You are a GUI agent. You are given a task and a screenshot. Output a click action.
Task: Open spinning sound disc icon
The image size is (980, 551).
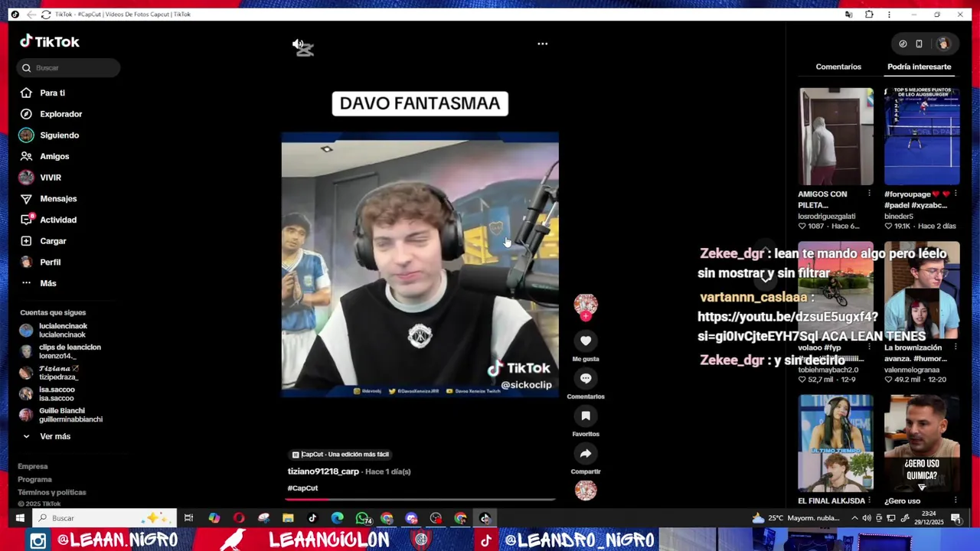point(586,491)
